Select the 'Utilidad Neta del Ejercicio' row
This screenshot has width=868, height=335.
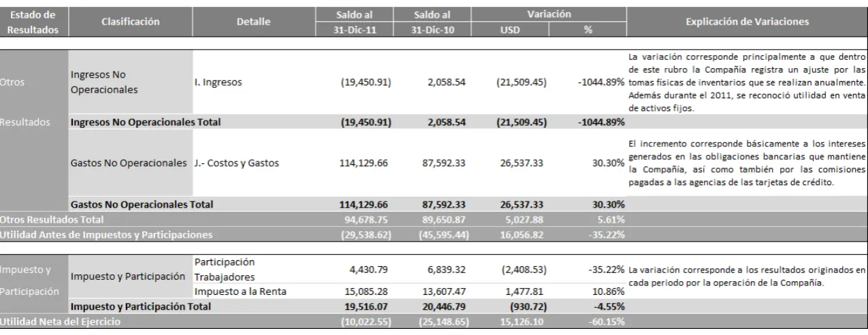[434, 321]
